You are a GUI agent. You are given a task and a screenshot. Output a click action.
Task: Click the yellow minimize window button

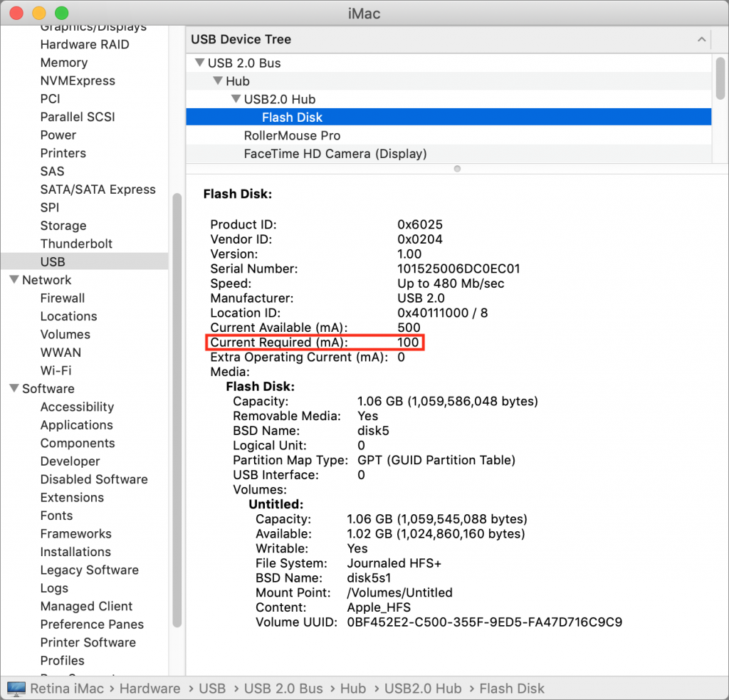[x=39, y=13]
